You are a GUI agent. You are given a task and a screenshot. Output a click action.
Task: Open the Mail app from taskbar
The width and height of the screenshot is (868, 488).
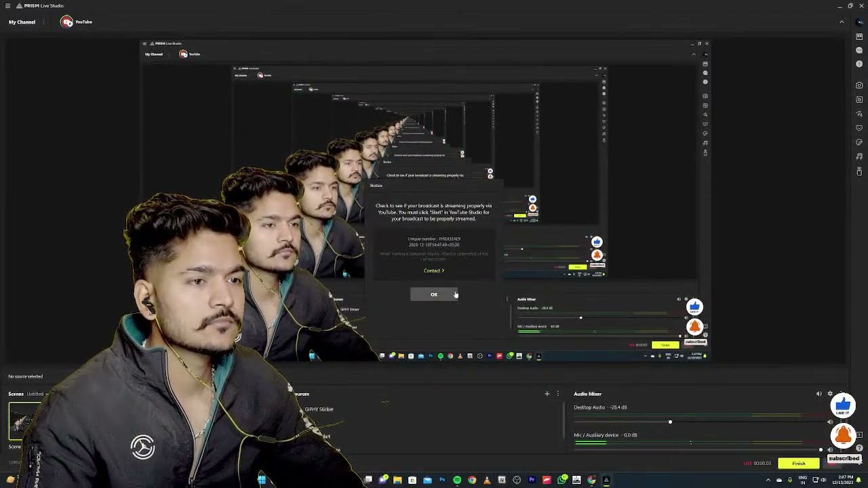click(x=427, y=480)
